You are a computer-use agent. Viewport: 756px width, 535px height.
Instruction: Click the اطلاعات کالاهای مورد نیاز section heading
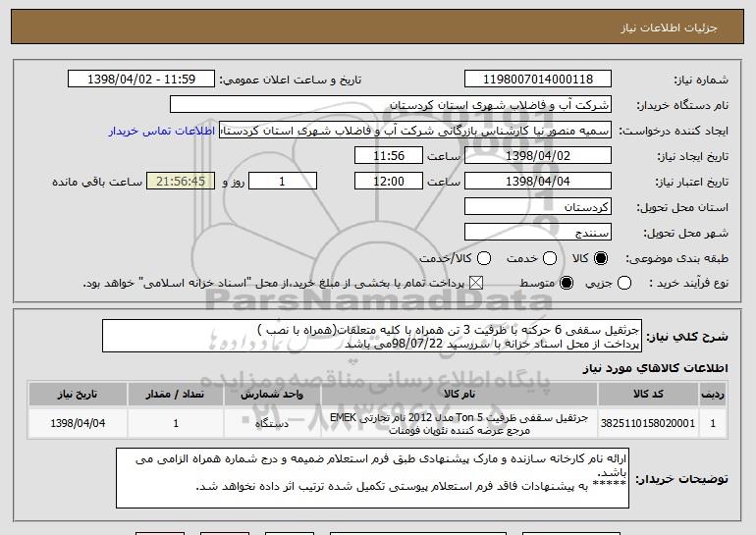pyautogui.click(x=655, y=368)
